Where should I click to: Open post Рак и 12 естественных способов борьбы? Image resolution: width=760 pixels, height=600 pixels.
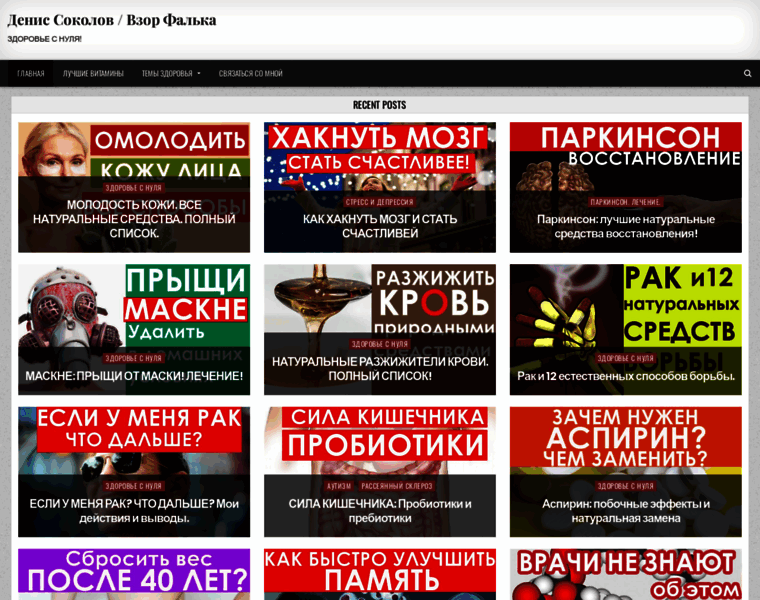pos(626,376)
